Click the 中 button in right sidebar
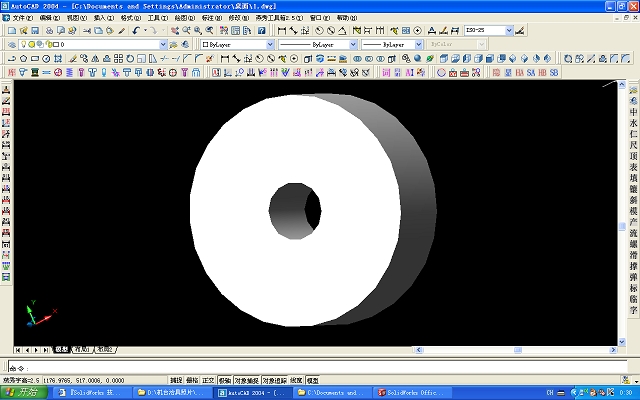This screenshot has height=400, width=640. click(x=633, y=112)
